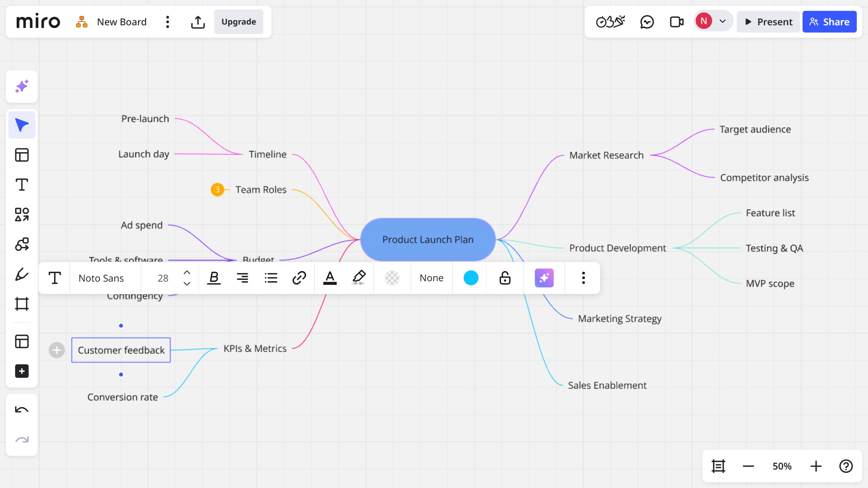Screen dimensions: 868x488
Task: Expand the user avatar chevron menu
Action: (723, 21)
